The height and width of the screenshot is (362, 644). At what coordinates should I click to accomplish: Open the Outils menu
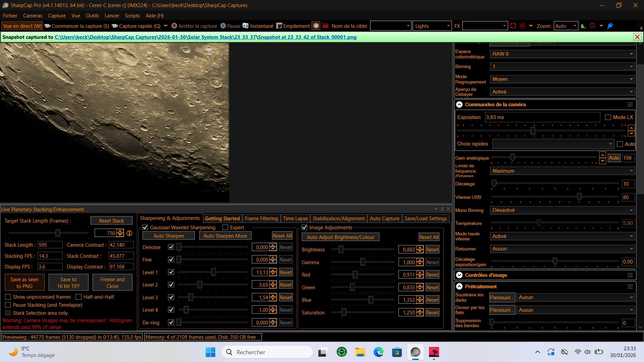pyautogui.click(x=92, y=15)
